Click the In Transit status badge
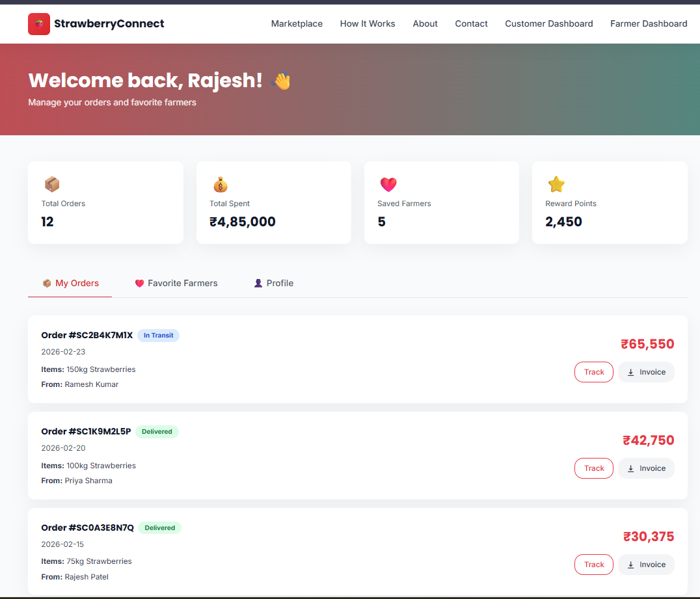This screenshot has height=599, width=700. pos(158,336)
